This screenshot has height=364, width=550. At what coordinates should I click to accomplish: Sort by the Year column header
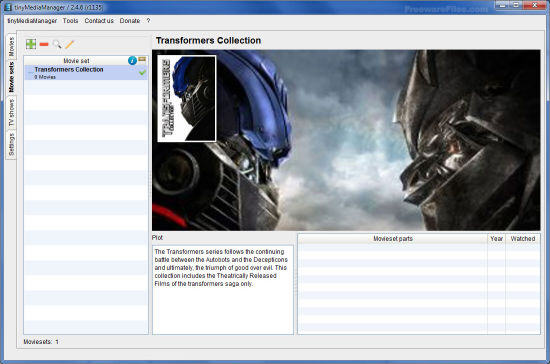496,239
